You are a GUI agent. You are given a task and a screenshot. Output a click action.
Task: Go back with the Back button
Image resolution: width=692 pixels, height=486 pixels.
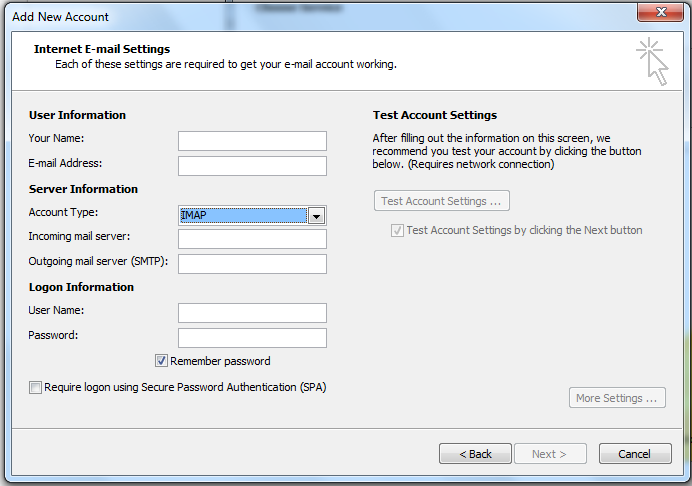[x=475, y=454]
